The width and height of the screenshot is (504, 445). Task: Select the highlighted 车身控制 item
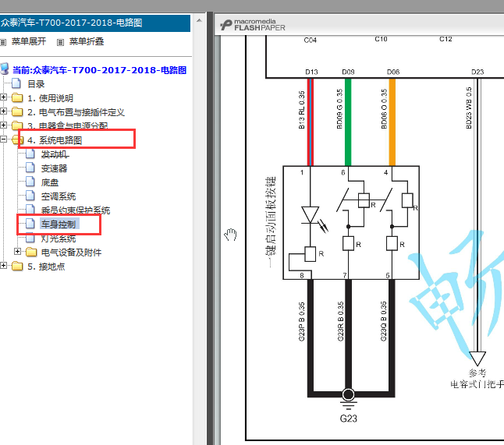coord(59,224)
